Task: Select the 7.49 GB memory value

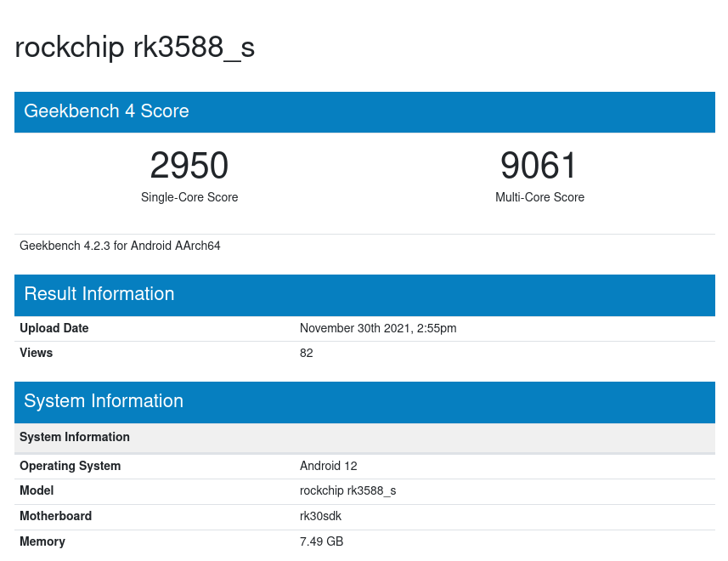Action: tap(321, 541)
